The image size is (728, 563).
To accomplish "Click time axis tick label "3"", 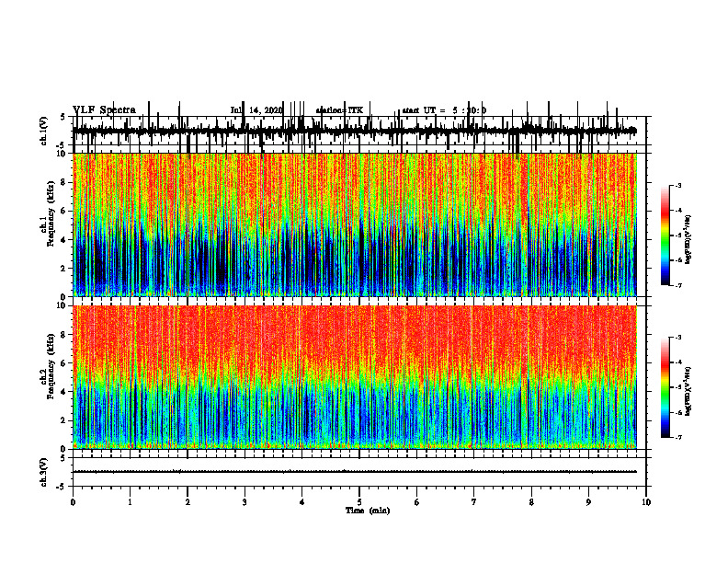I will (x=245, y=502).
